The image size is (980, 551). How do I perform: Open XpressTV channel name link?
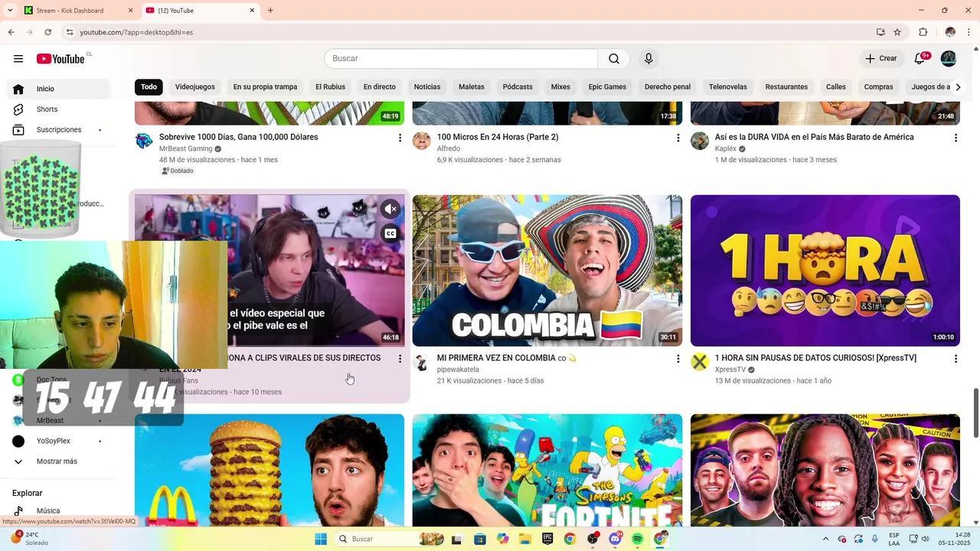pos(730,370)
